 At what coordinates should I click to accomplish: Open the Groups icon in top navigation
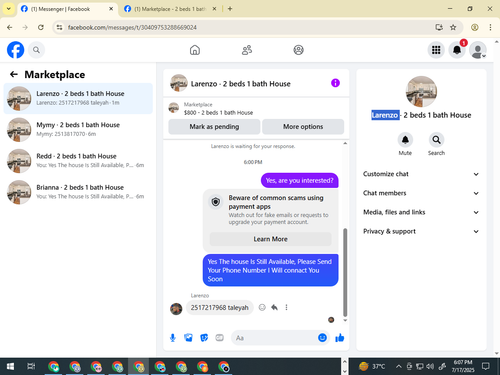298,50
